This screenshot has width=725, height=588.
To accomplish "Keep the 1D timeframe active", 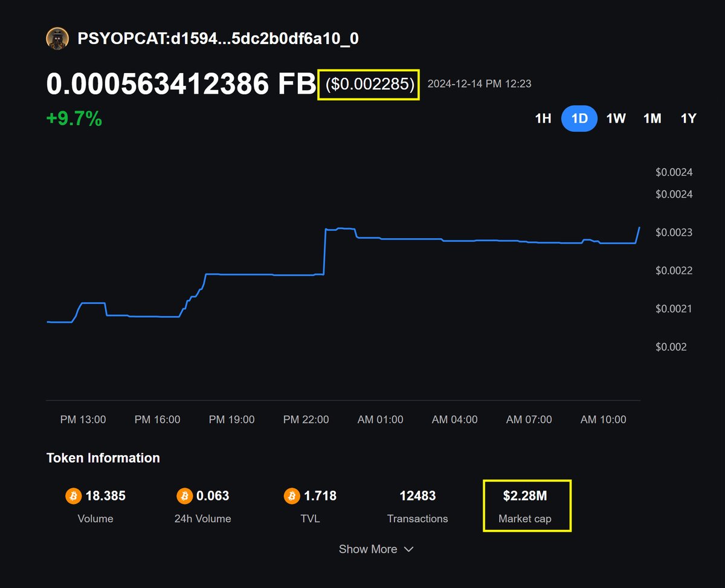I will pyautogui.click(x=579, y=118).
